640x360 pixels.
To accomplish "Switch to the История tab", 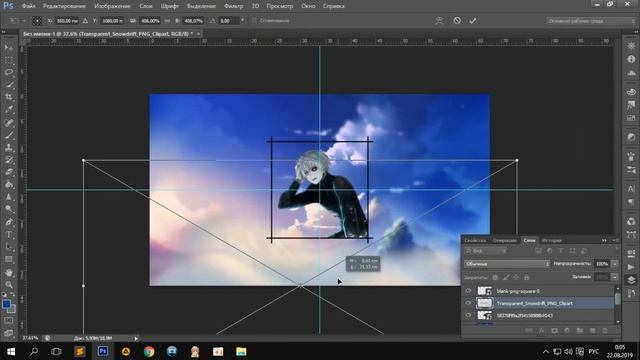I will tap(552, 240).
